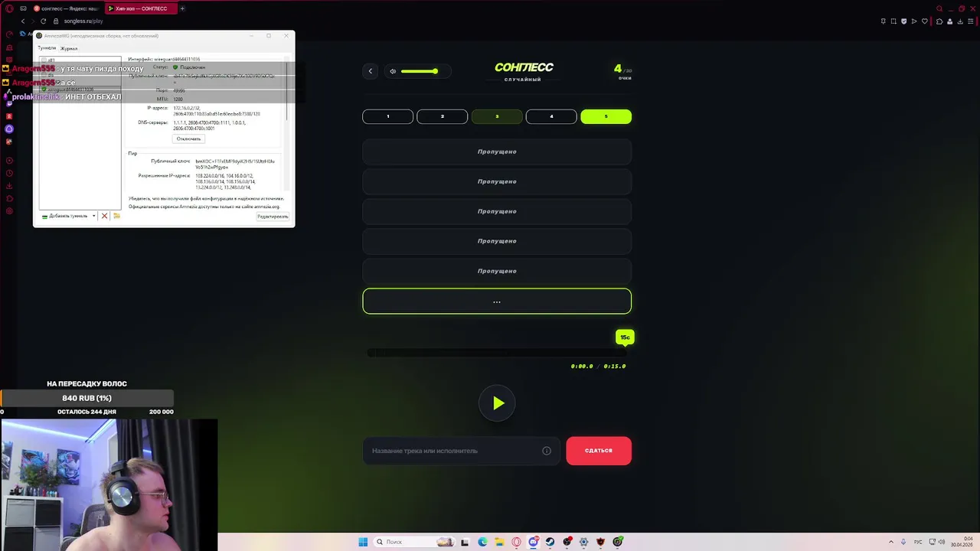Open the Opera GX main menu logo
The image size is (980, 551).
pyautogui.click(x=9, y=8)
